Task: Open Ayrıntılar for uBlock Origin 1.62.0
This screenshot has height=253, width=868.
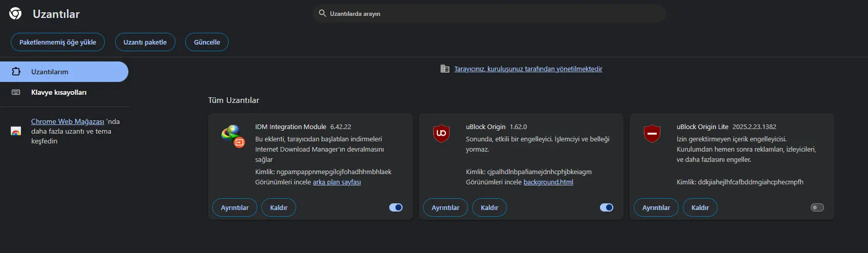Action: click(446, 207)
